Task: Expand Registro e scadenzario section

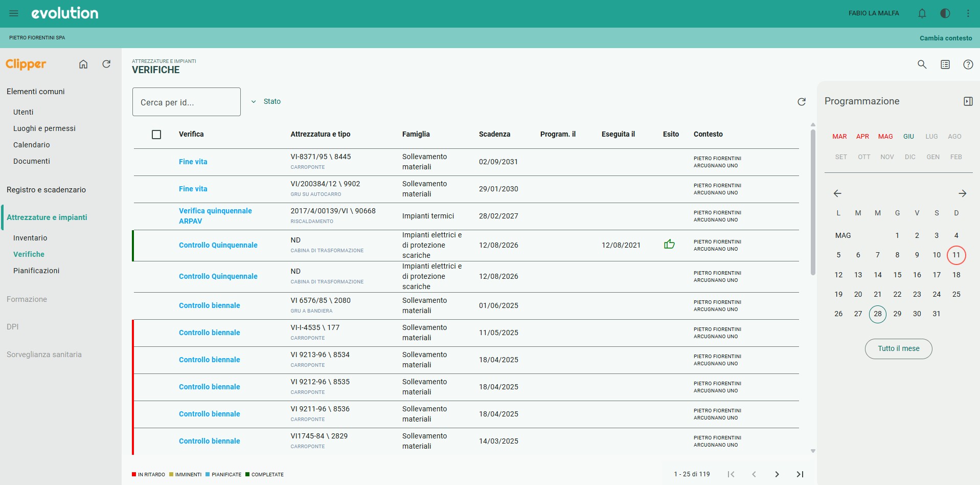Action: pos(46,190)
